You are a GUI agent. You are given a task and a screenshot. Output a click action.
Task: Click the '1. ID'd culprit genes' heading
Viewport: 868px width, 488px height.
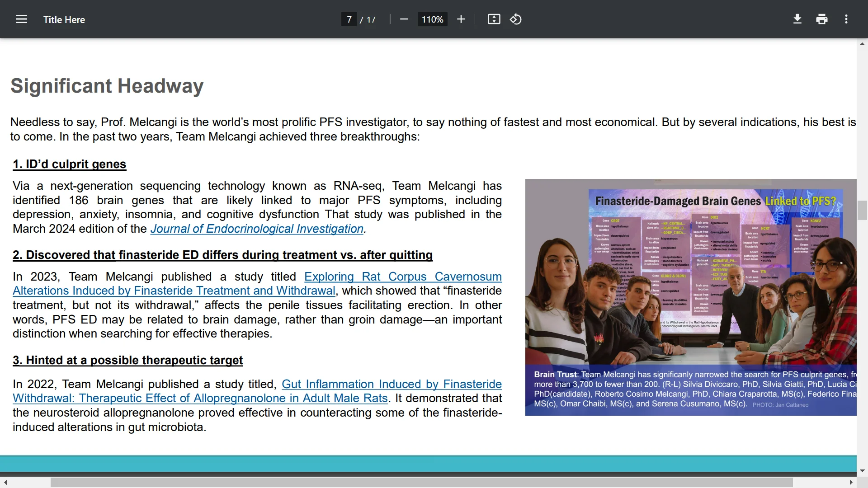[69, 164]
